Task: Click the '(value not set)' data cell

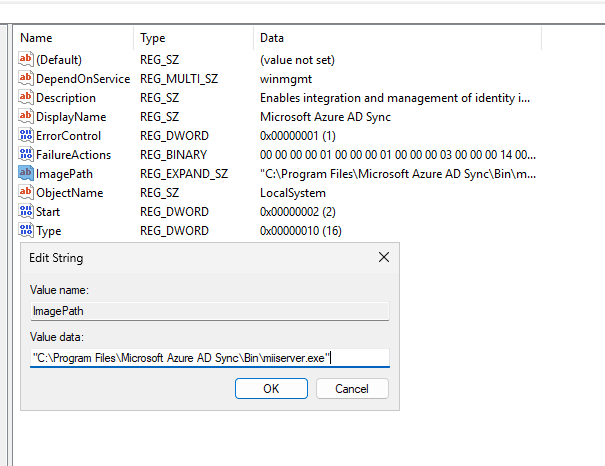Action: 297,60
